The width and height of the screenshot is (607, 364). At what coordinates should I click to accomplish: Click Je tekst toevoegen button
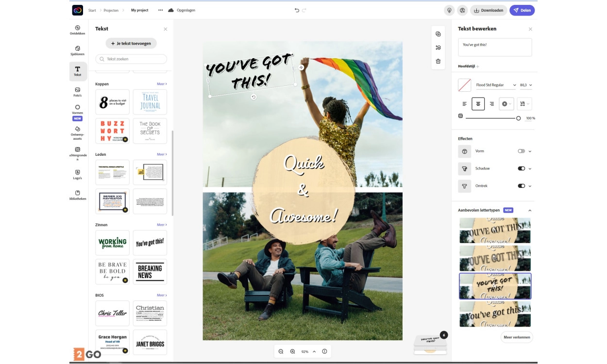click(x=131, y=43)
